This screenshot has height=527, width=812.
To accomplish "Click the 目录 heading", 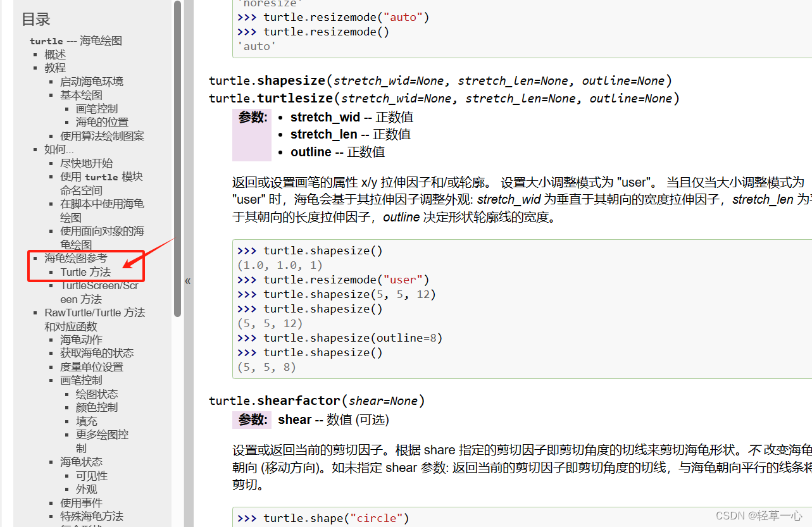I will click(36, 19).
